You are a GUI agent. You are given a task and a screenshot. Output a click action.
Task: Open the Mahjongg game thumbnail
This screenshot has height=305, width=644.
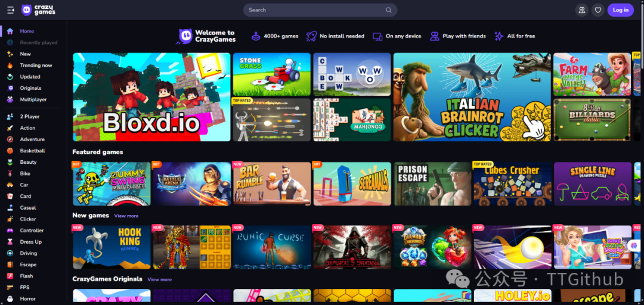pyautogui.click(x=352, y=120)
